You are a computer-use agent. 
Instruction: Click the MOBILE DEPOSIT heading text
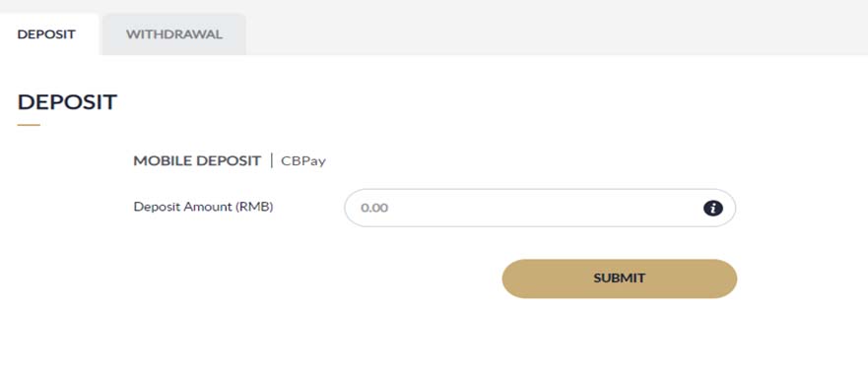[x=197, y=161]
